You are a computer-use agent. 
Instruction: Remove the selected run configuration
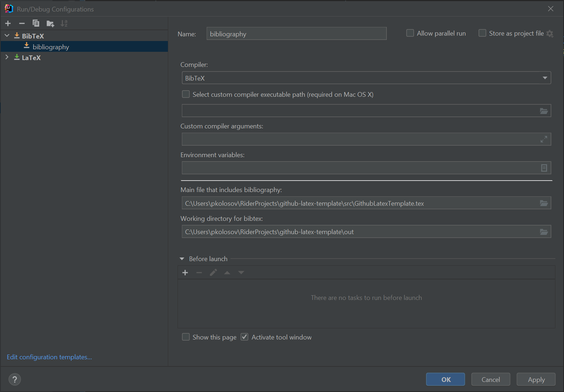coord(22,23)
